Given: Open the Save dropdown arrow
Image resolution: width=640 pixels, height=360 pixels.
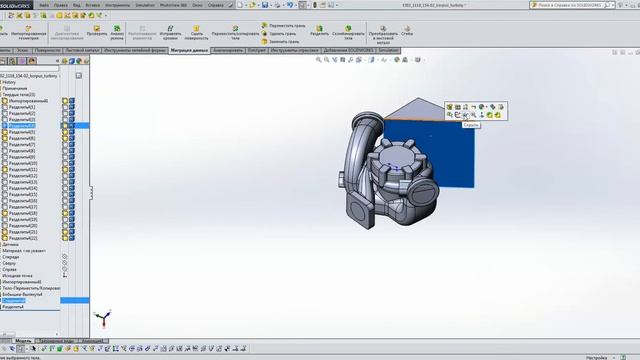Looking at the screenshot, I should tap(271, 5).
